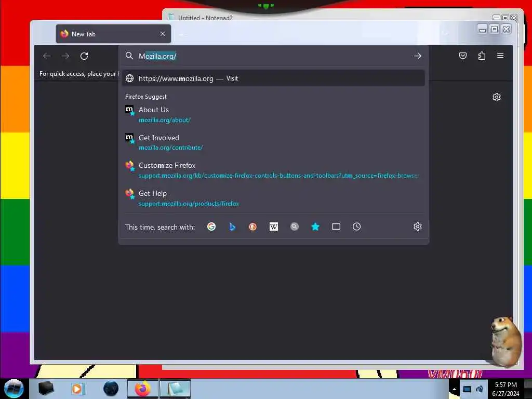Select the gray magnifier search engine icon
The height and width of the screenshot is (399, 532).
(295, 227)
